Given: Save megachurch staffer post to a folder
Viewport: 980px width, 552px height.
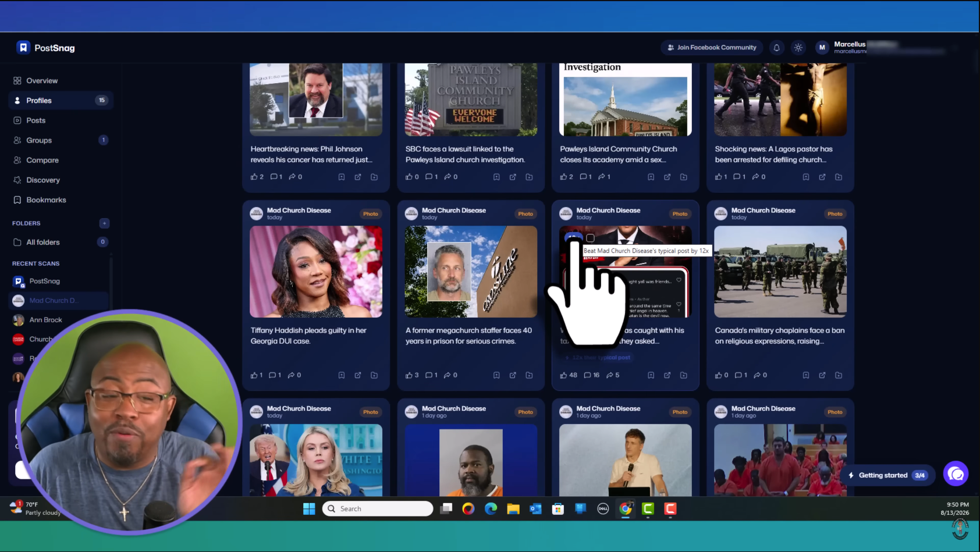Looking at the screenshot, I should pyautogui.click(x=529, y=375).
